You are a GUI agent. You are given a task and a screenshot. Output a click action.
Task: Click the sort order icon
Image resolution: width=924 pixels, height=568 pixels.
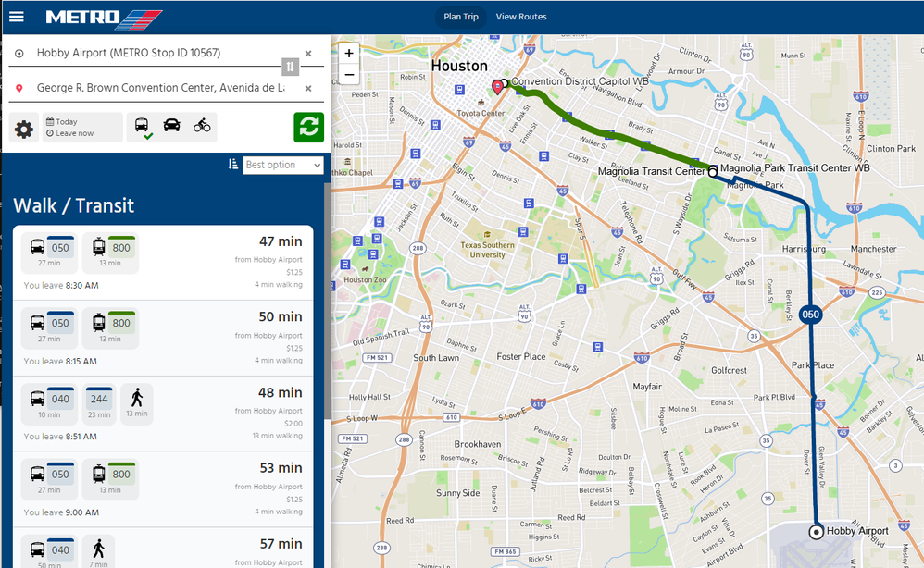[x=233, y=165]
